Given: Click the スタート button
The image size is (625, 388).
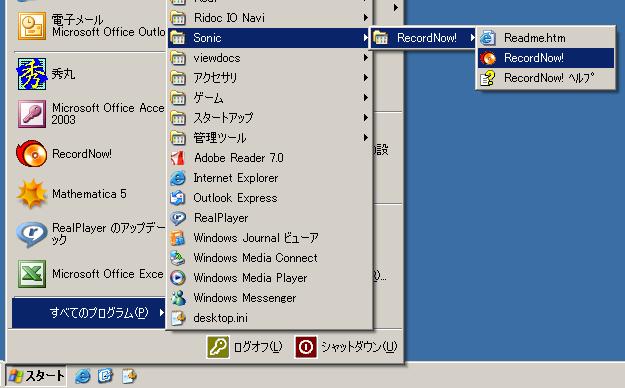Looking at the screenshot, I should [x=35, y=376].
